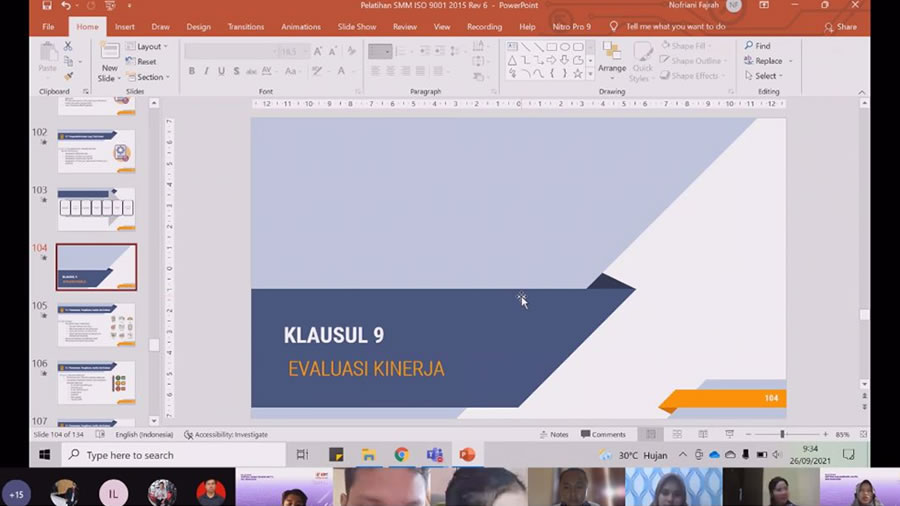This screenshot has height=506, width=900.
Task: Expand the Layout dropdown
Action: (x=149, y=46)
